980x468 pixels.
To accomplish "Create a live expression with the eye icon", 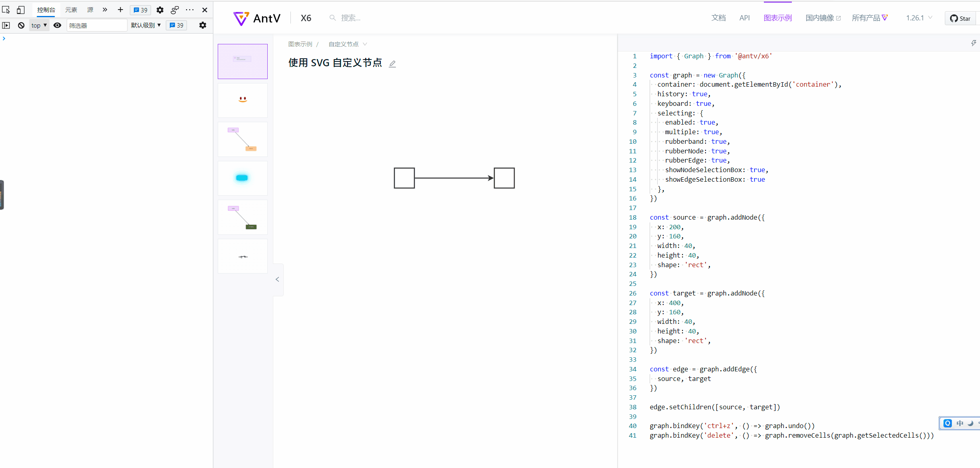I will click(x=57, y=25).
